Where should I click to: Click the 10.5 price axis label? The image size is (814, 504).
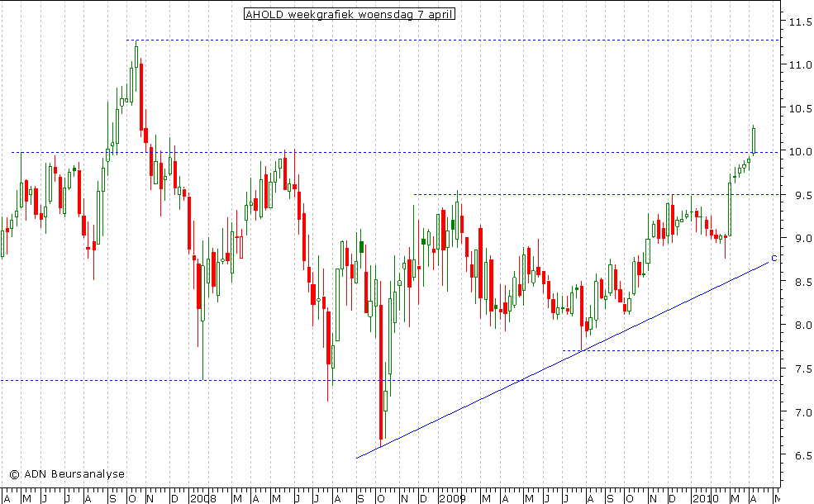[x=800, y=108]
